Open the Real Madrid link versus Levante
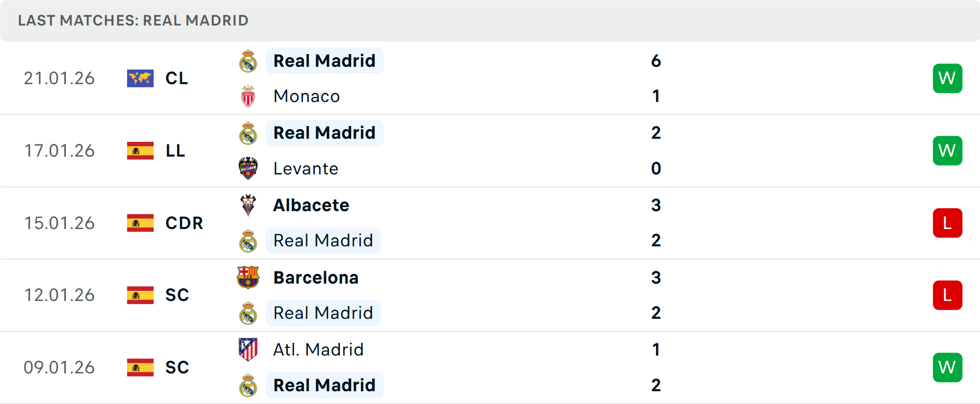 (x=324, y=133)
